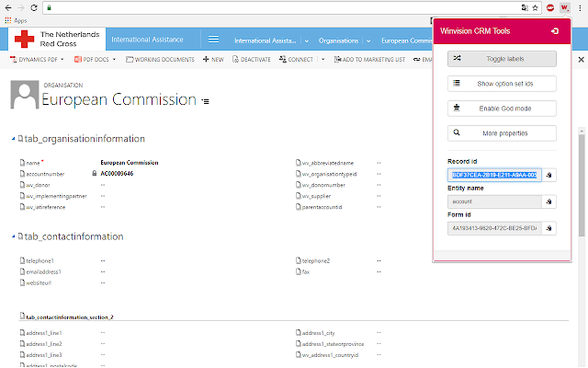Image resolution: width=588 pixels, height=368 pixels.
Task: Click the fax field label
Action: point(306,272)
